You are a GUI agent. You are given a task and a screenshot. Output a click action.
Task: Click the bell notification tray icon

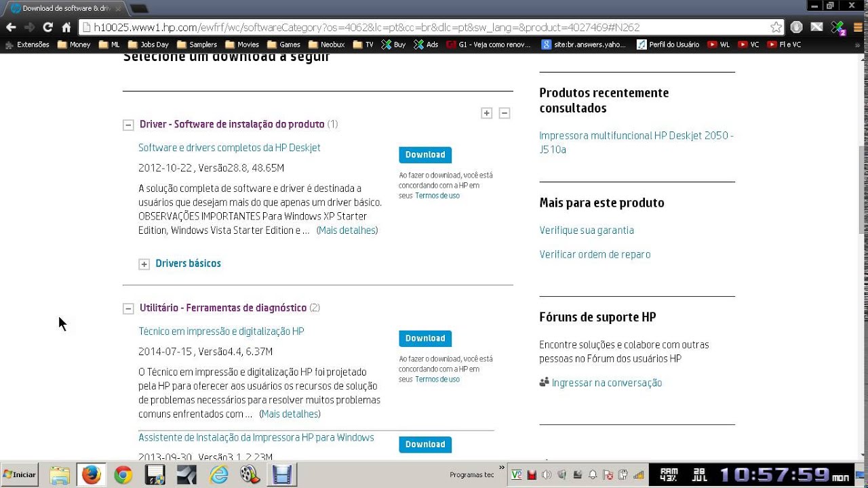593,474
